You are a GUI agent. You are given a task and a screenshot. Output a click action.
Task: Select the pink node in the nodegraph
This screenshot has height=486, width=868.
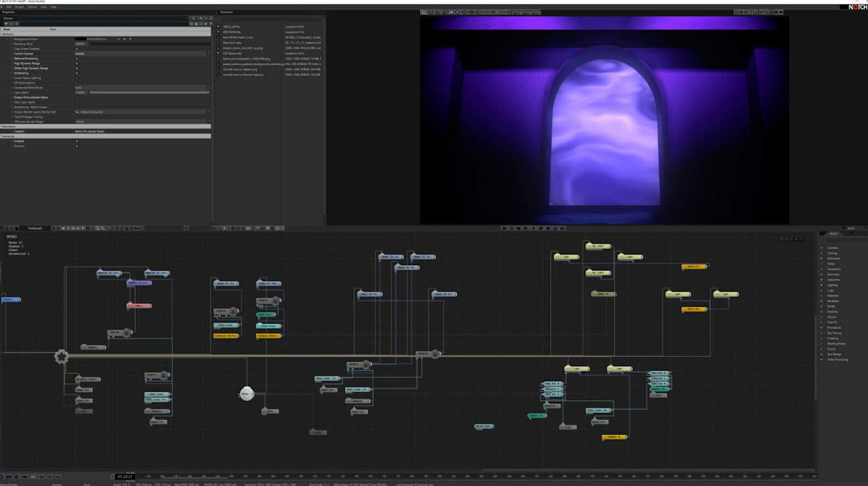(139, 305)
